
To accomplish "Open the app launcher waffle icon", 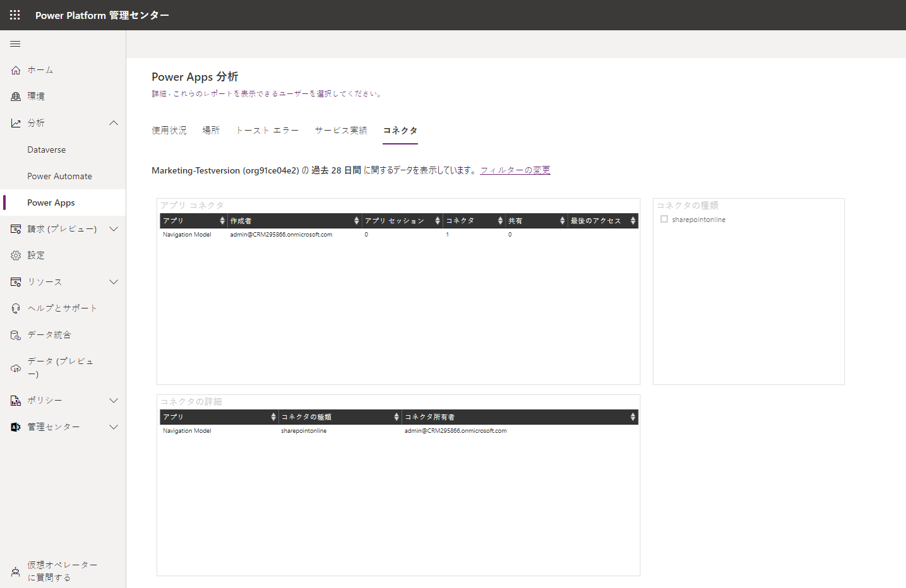I will (15, 15).
